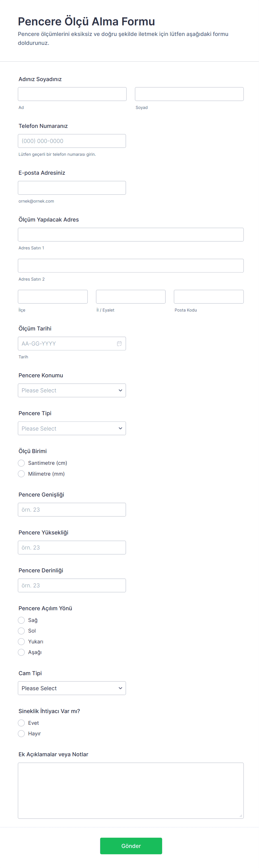
Task: Expand the Pencere Tipi dropdown
Action: tap(72, 428)
